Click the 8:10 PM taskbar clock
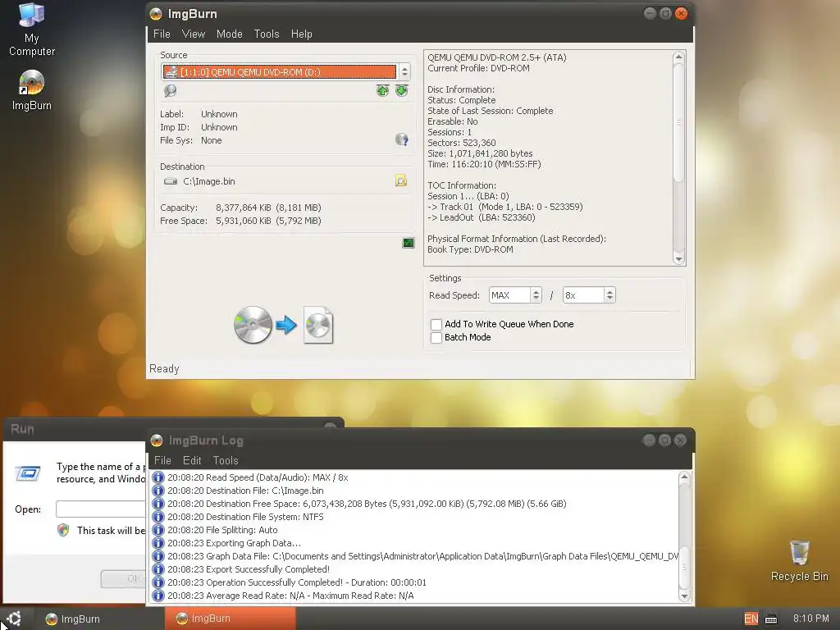The image size is (840, 630). click(x=810, y=619)
